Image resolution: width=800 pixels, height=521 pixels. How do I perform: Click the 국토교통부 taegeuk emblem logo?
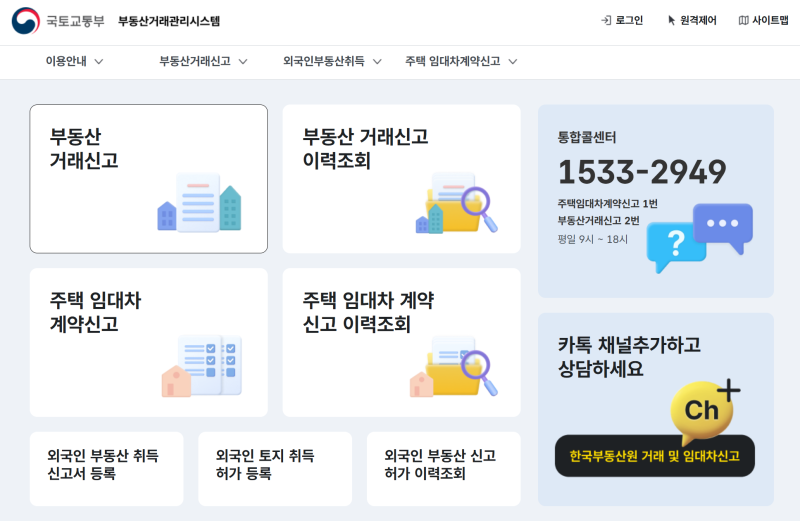coord(26,21)
